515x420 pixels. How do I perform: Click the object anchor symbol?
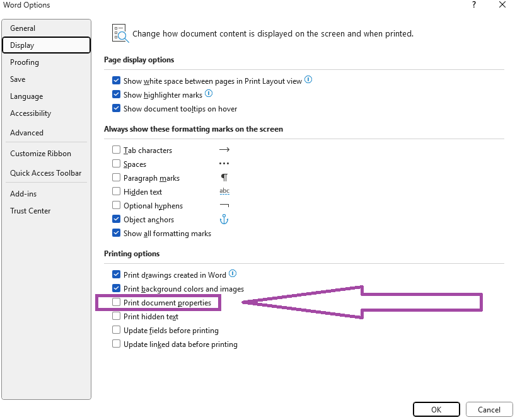click(224, 219)
